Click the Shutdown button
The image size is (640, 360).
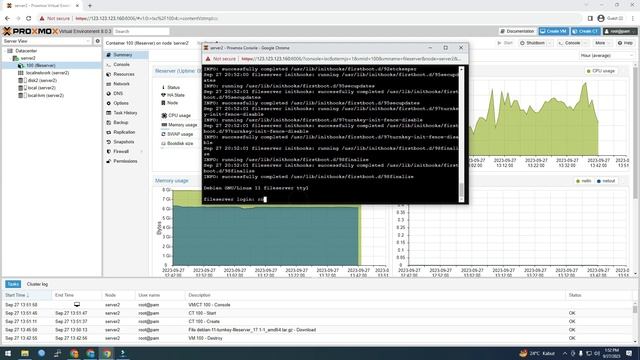[x=532, y=43]
